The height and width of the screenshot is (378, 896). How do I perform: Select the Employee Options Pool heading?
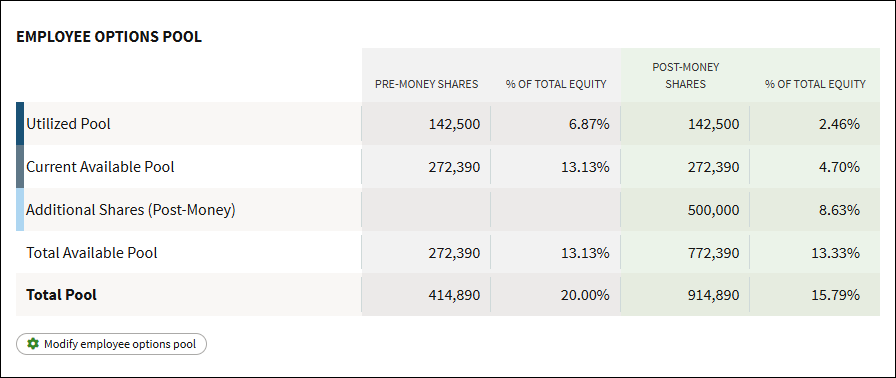point(109,37)
